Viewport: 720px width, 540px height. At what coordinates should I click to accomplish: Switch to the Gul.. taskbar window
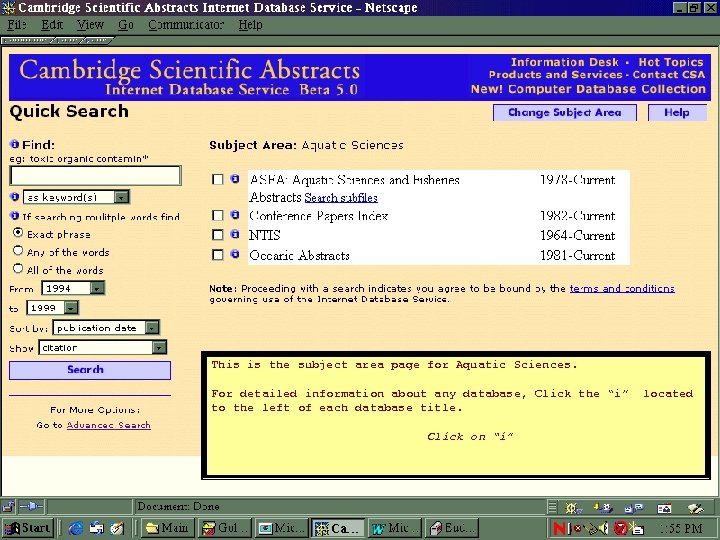click(225, 529)
